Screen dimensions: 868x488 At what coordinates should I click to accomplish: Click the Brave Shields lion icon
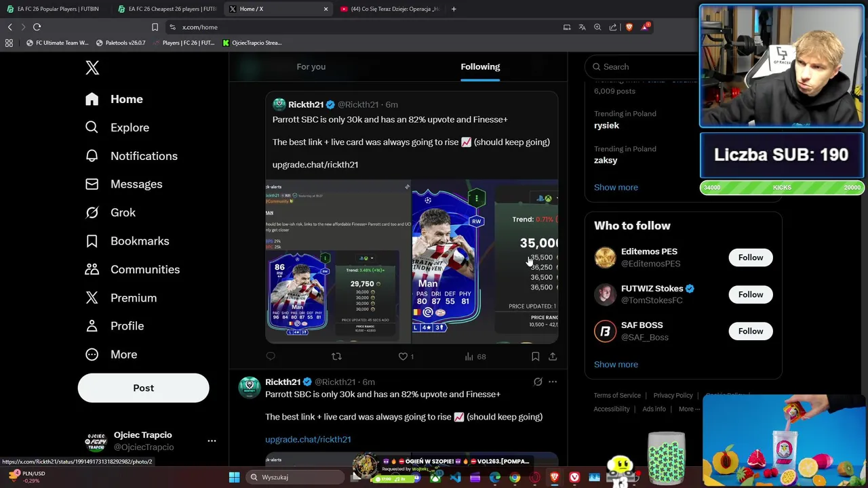click(x=629, y=27)
